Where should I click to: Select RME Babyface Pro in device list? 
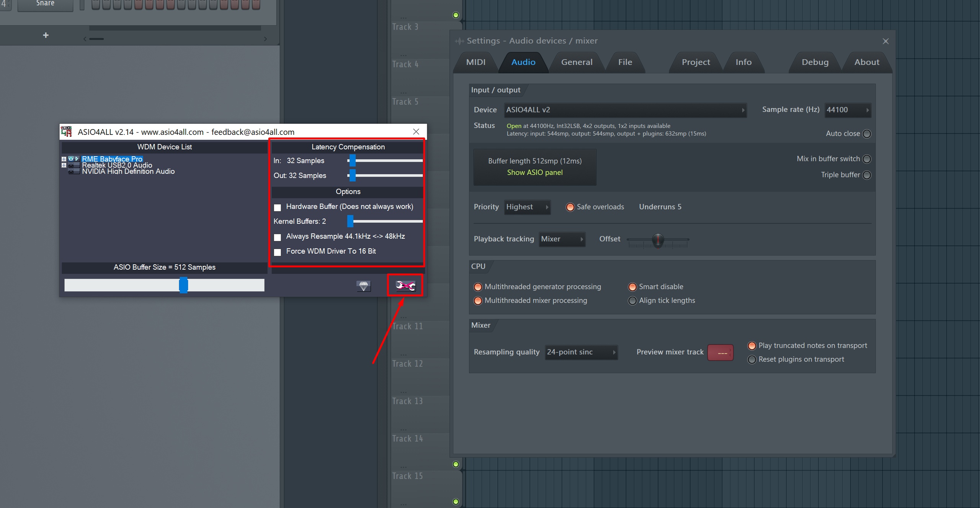[x=112, y=159]
